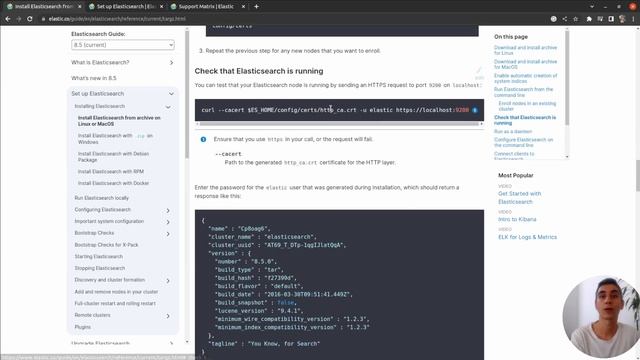Expand What is Elasticsearch? section
The height and width of the screenshot is (360, 640).
[171, 62]
